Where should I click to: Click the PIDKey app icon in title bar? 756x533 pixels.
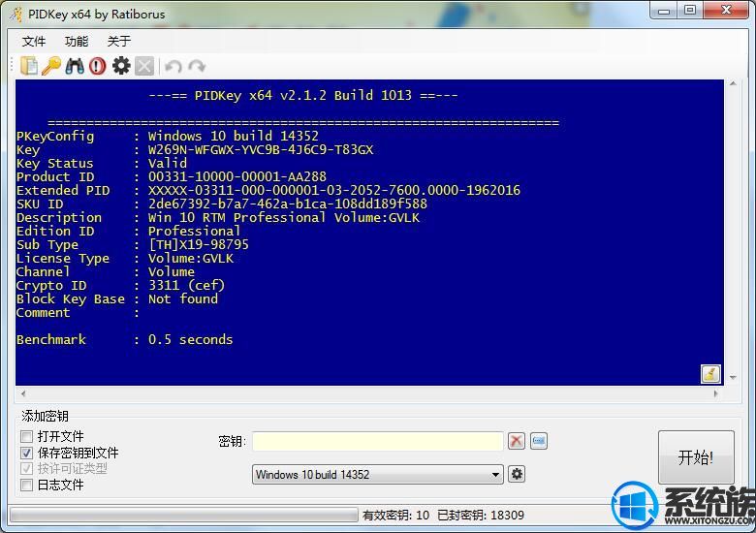point(16,14)
